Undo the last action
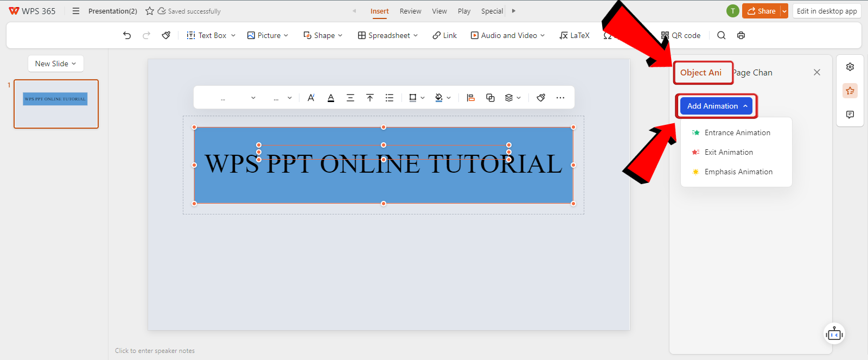Image resolution: width=868 pixels, height=360 pixels. 127,35
